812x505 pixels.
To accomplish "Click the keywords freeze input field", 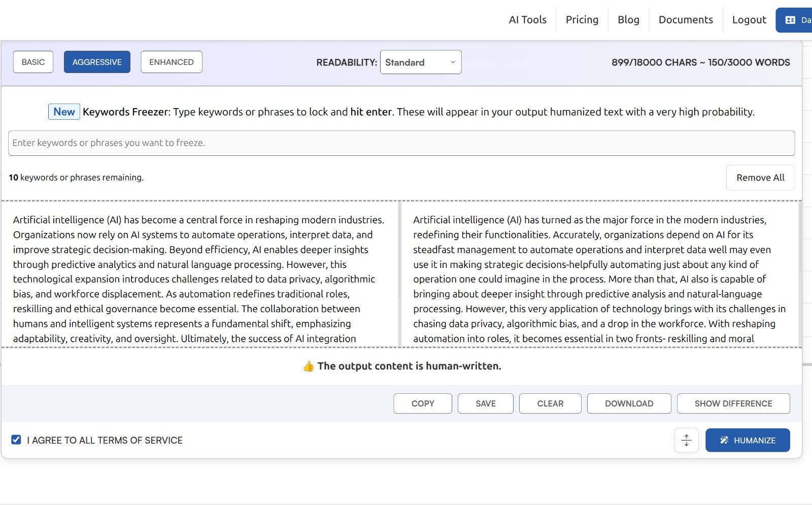I will [401, 143].
